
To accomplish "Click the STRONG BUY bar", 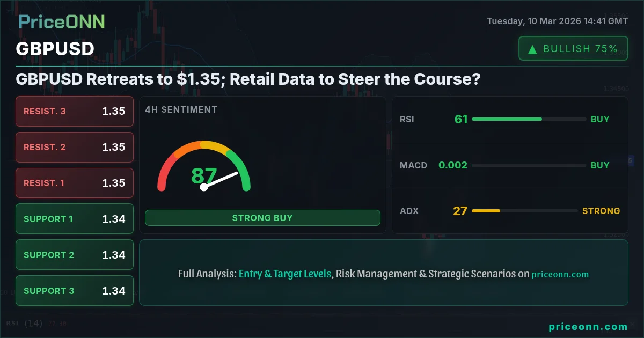I will click(262, 218).
